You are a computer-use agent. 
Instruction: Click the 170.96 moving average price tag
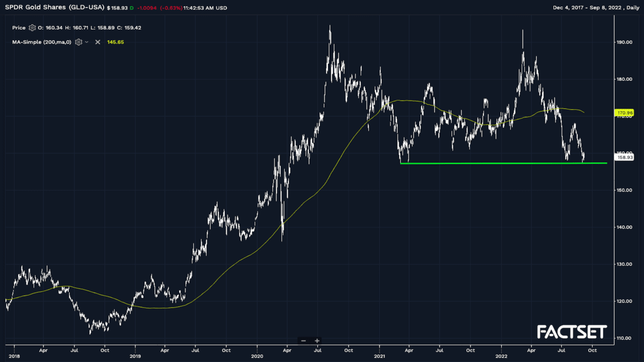click(x=624, y=113)
